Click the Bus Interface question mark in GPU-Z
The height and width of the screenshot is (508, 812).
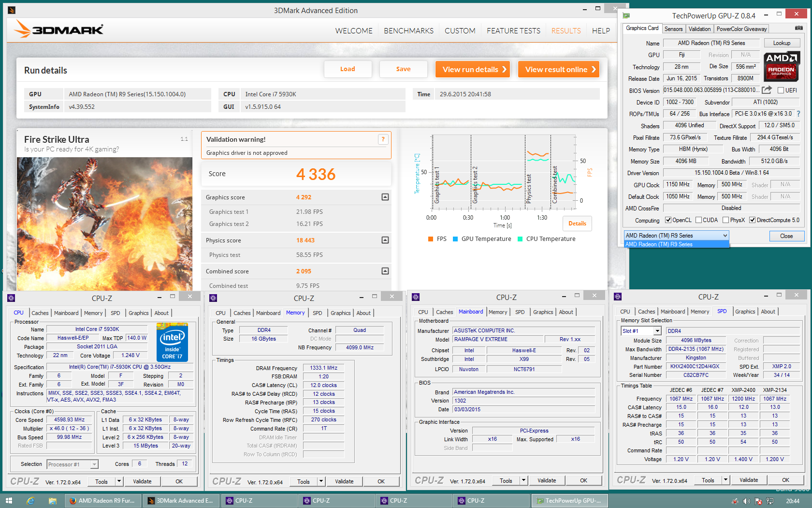point(798,114)
